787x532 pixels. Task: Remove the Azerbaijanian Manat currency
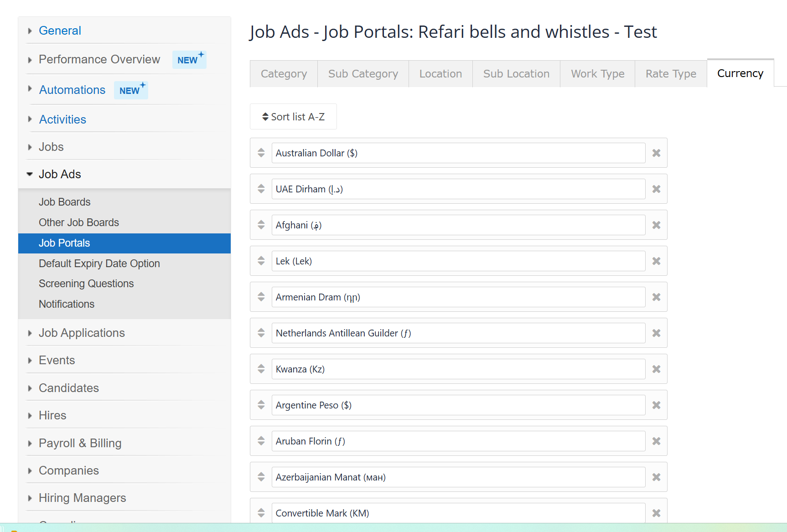point(656,477)
